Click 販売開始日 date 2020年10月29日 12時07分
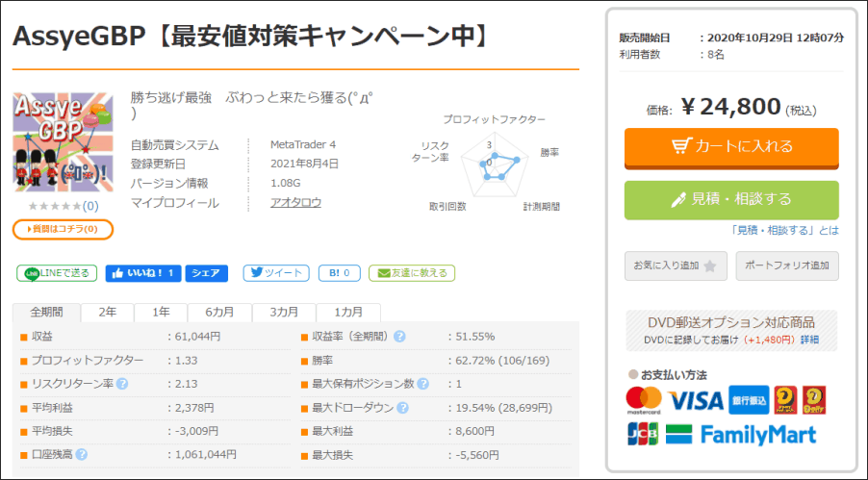This screenshot has width=868, height=480. click(776, 38)
